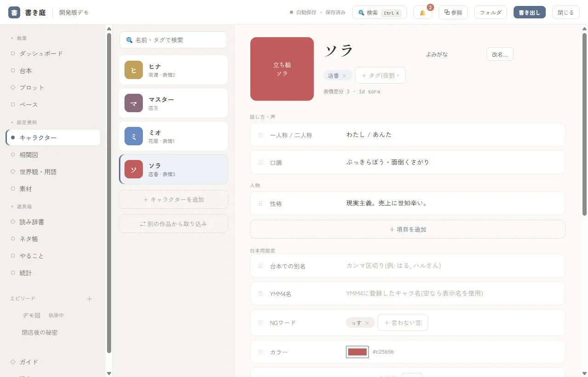Screen dimensions: 588x377
Task: Open the カラー color swatch picker
Action: point(357,352)
